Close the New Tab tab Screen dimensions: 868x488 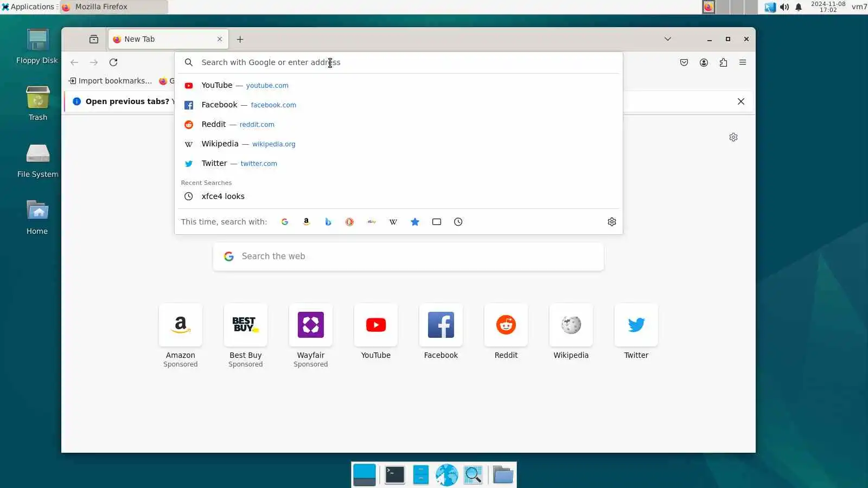click(220, 39)
